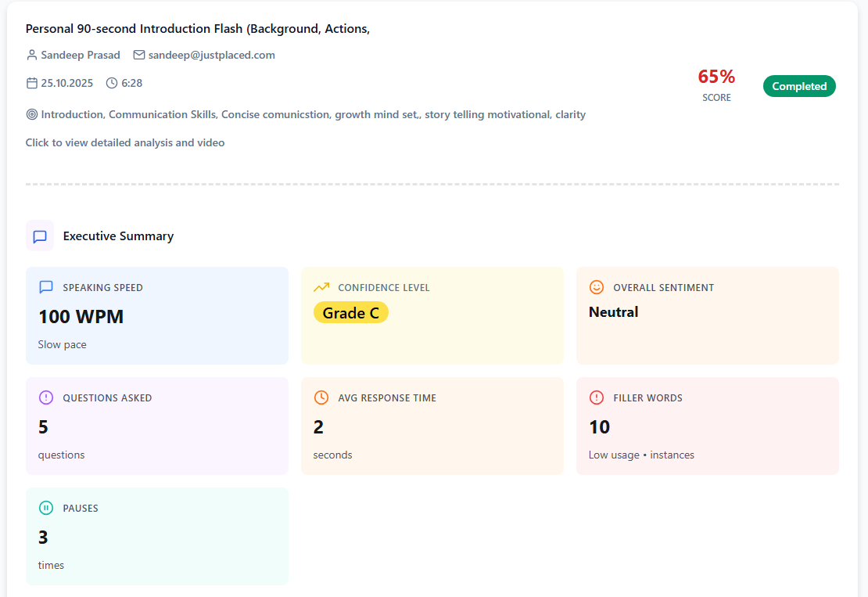Click the person icon beside Sandeep Prasad

tap(32, 56)
